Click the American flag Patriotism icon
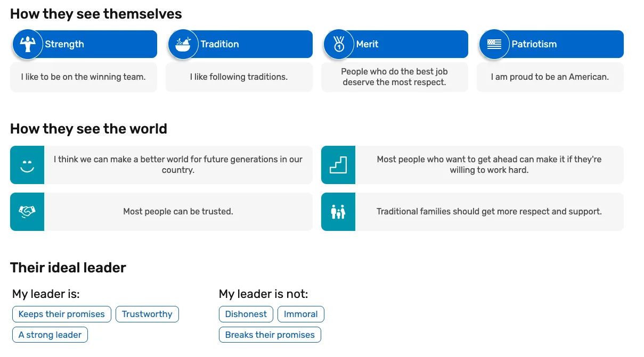 (x=494, y=44)
